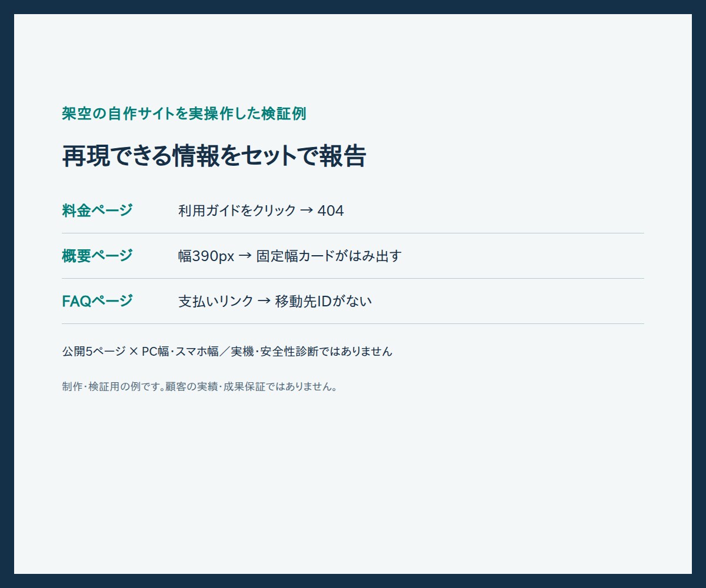Click the text 利用ガイドをクリック → 404

click(261, 211)
